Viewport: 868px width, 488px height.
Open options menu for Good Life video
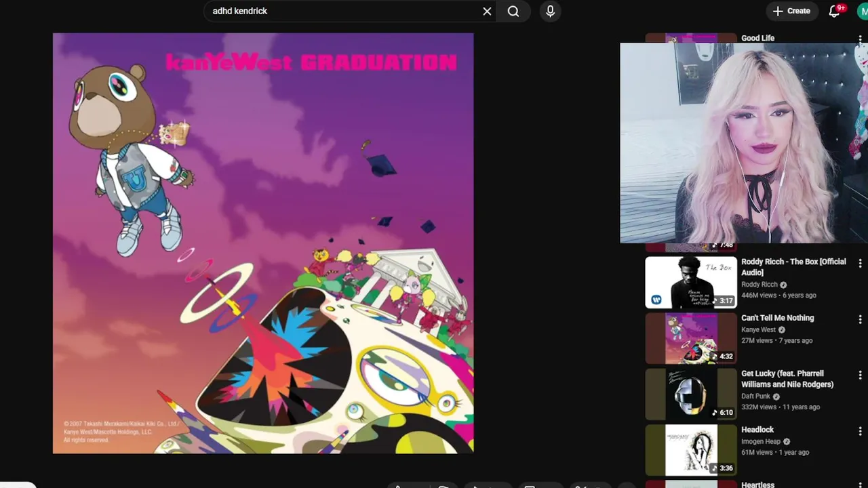(860, 39)
